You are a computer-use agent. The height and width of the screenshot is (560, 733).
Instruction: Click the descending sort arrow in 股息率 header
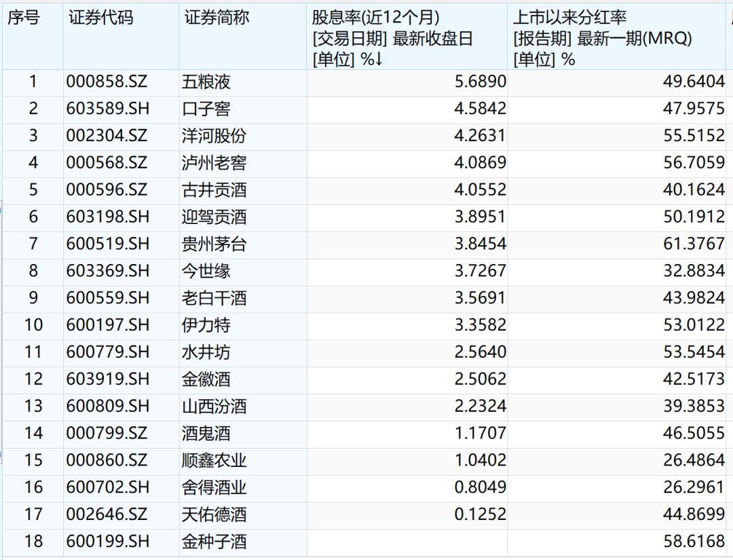click(379, 60)
